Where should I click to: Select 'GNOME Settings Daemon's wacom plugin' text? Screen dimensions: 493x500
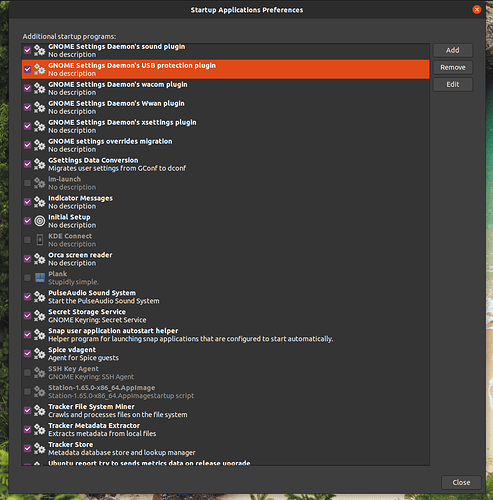118,85
